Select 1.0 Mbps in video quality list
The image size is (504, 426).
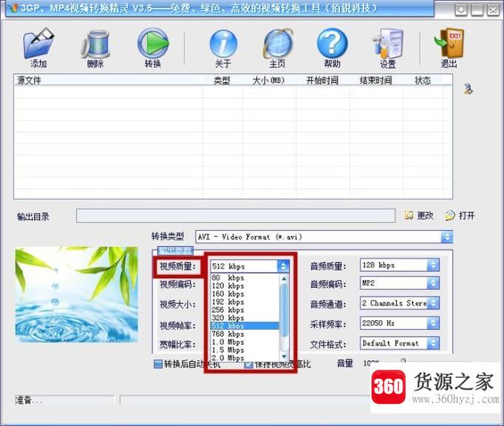point(245,342)
